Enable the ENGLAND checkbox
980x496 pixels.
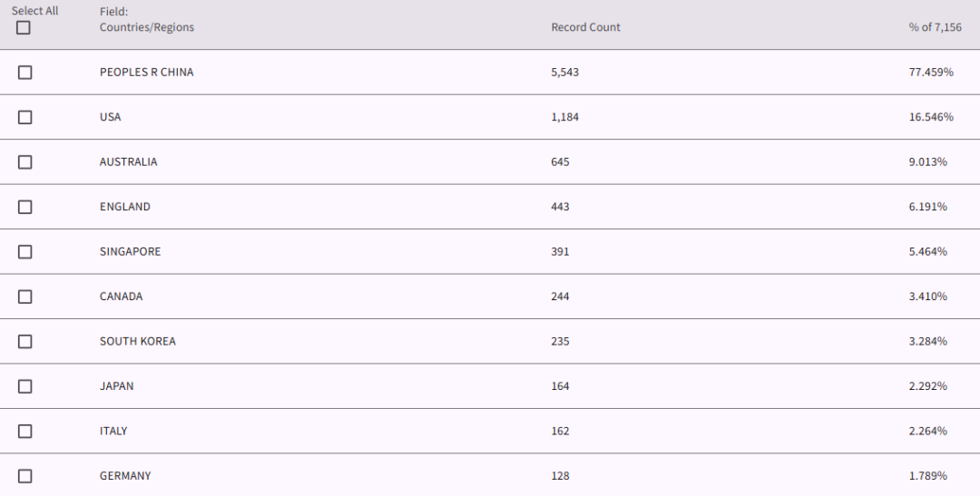point(25,207)
